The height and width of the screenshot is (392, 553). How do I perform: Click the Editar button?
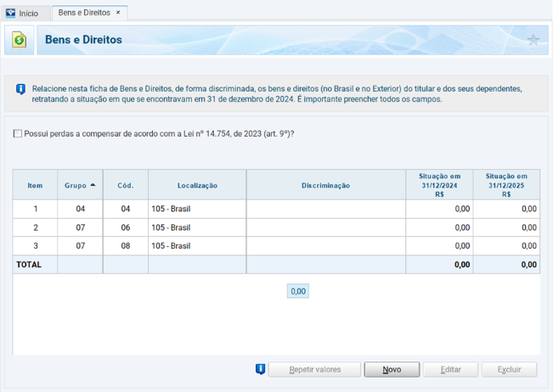pyautogui.click(x=450, y=370)
